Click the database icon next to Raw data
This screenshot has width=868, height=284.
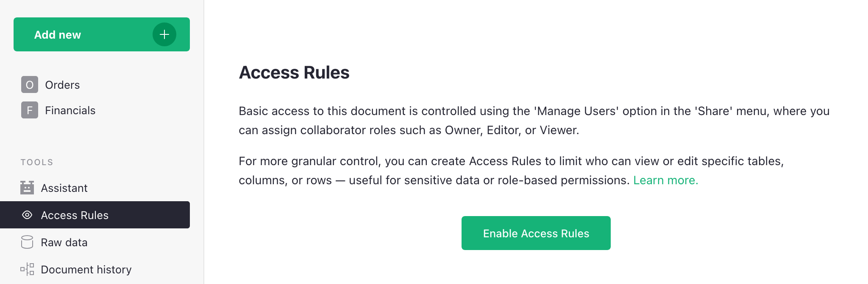[27, 242]
